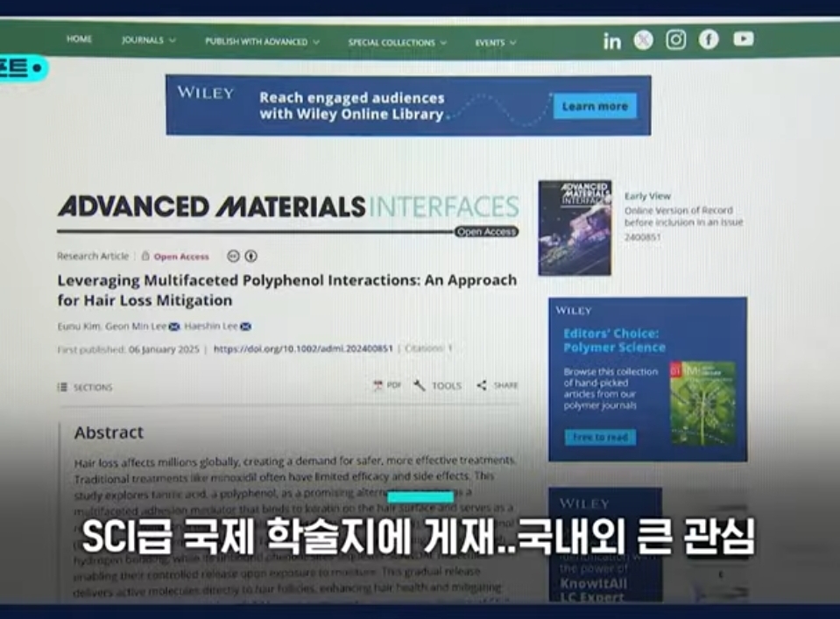The width and height of the screenshot is (840, 619).
Task: Click the Open Access lock icon
Action: point(145,256)
